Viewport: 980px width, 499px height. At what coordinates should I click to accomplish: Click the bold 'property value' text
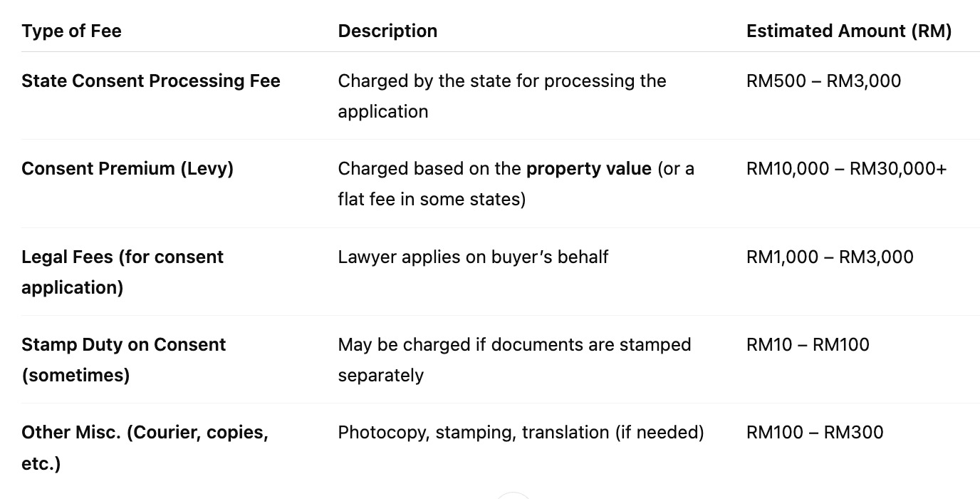click(x=588, y=169)
